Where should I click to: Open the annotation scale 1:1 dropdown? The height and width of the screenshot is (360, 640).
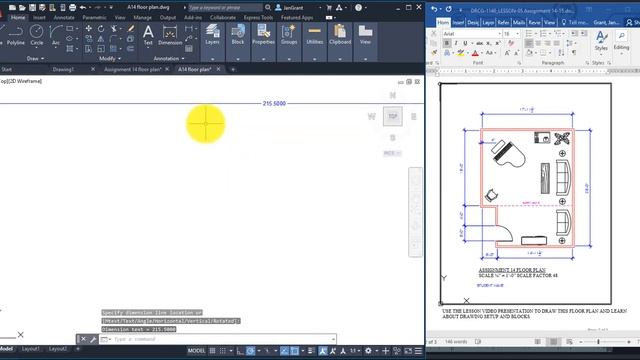coord(354,351)
